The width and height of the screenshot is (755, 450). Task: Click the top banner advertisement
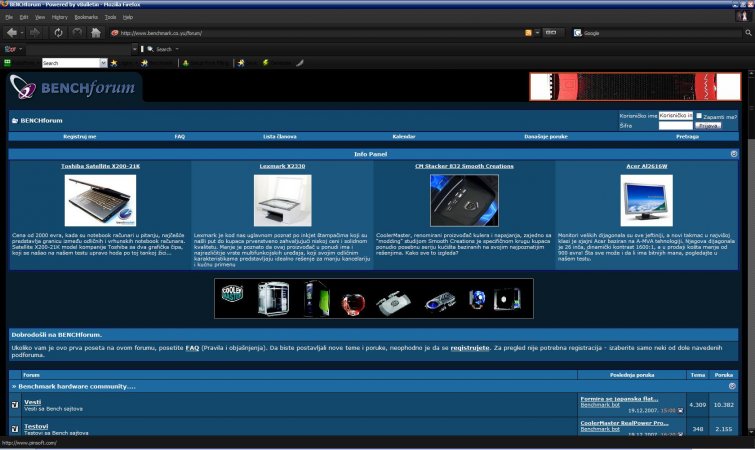pyautogui.click(x=635, y=87)
